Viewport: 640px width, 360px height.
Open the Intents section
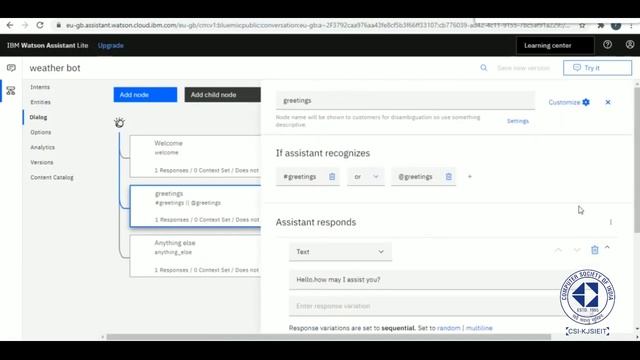40,87
